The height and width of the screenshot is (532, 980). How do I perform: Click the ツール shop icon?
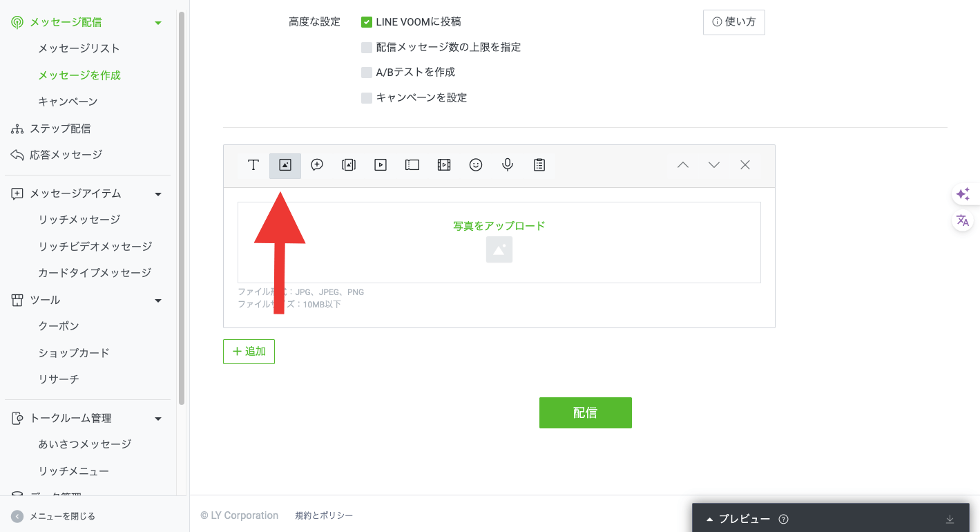[17, 301]
